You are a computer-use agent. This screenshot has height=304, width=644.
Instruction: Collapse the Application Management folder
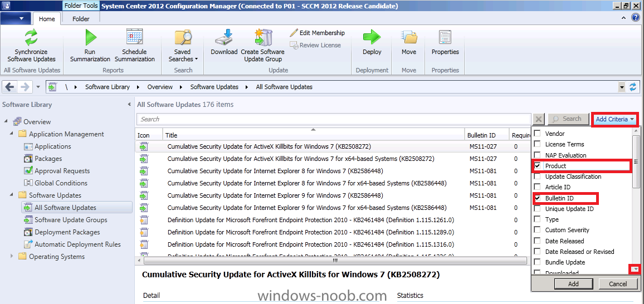[12, 134]
